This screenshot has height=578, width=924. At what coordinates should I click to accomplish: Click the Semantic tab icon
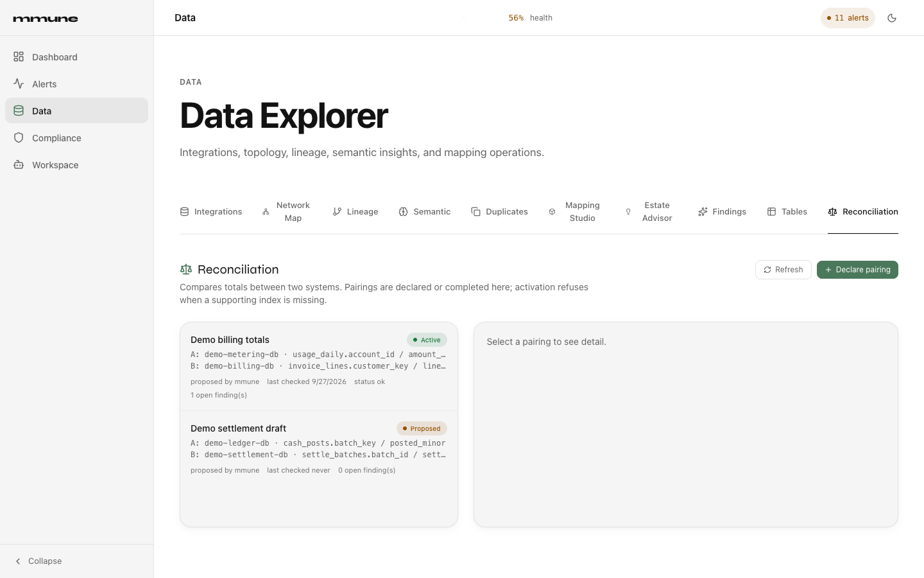click(x=403, y=212)
